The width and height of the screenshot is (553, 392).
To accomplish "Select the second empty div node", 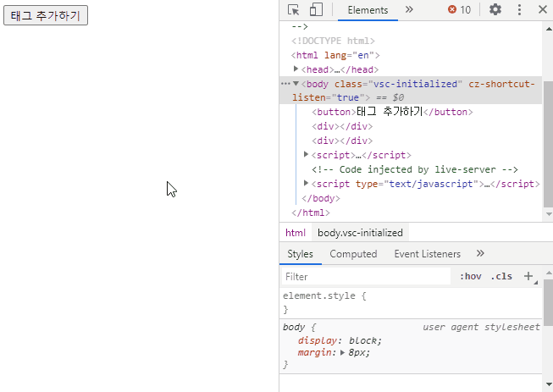I will click(342, 141).
